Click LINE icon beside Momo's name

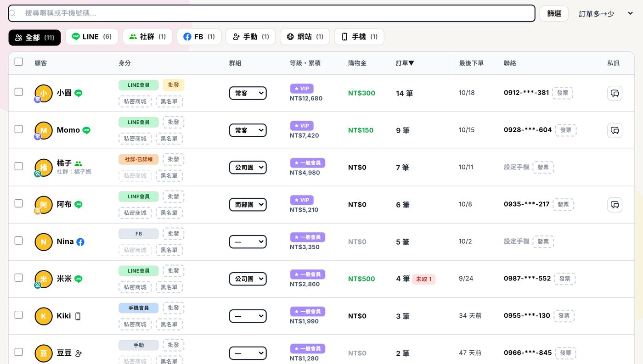[x=86, y=130]
